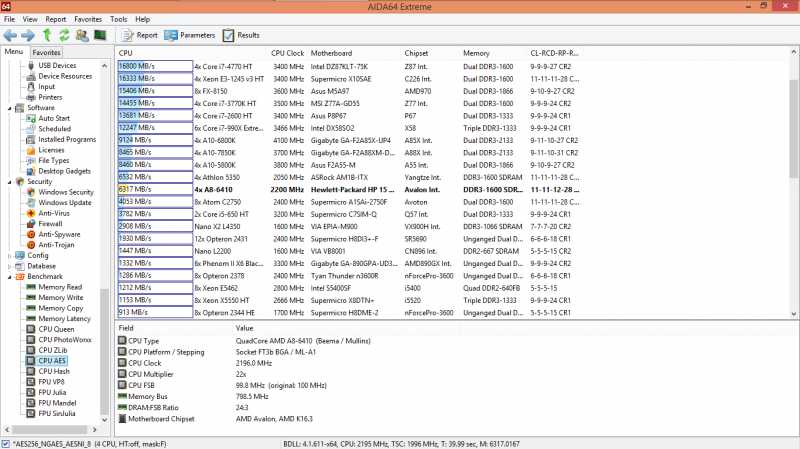This screenshot has width=800, height=449.
Task: Select Desktop Gadgets tree entry
Action: (x=64, y=171)
